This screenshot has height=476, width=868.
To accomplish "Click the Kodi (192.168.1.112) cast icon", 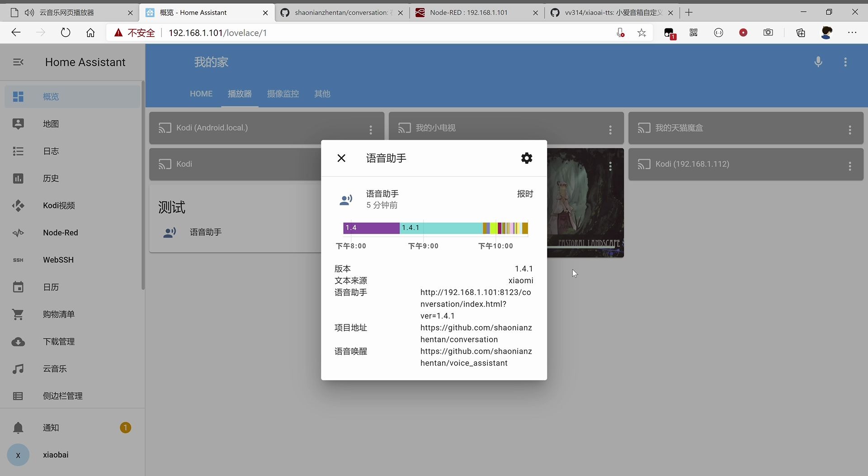I will click(644, 164).
